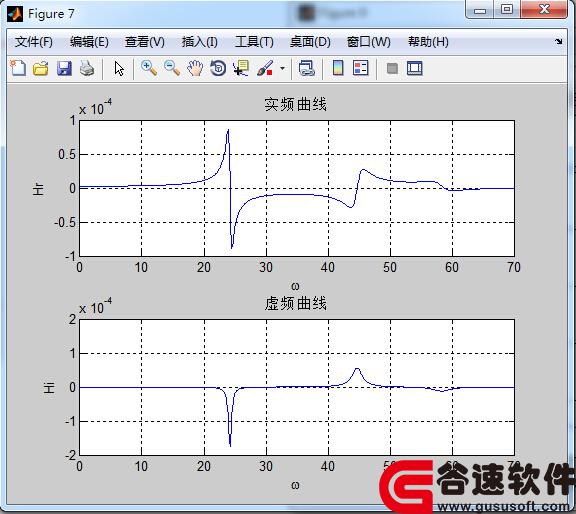Click the Hide Plot Tools icon
This screenshot has height=514, width=576.
[x=392, y=68]
